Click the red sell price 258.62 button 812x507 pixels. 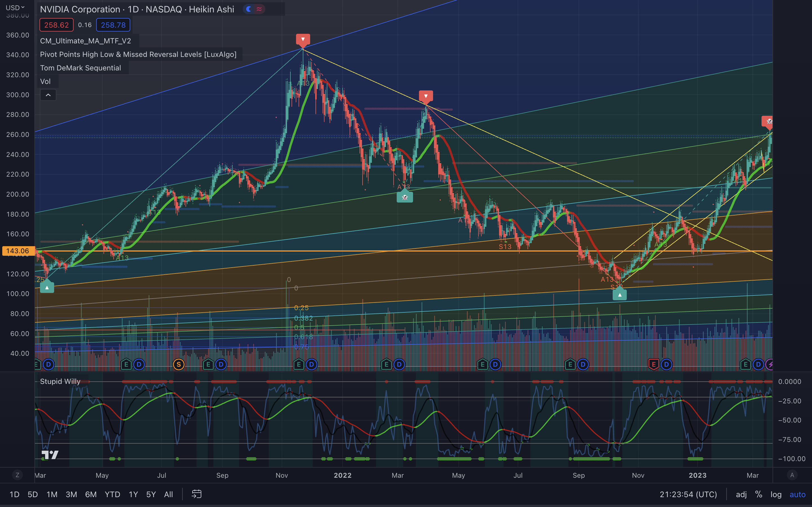click(56, 25)
